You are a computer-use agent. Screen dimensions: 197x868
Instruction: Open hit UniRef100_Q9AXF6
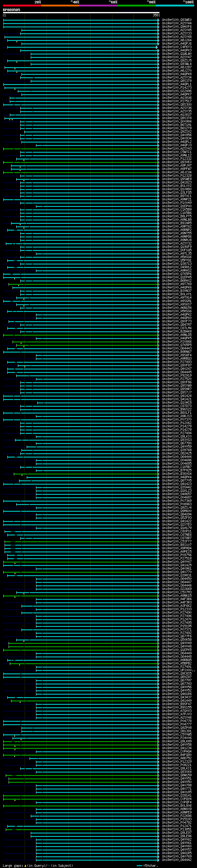[x=177, y=26]
